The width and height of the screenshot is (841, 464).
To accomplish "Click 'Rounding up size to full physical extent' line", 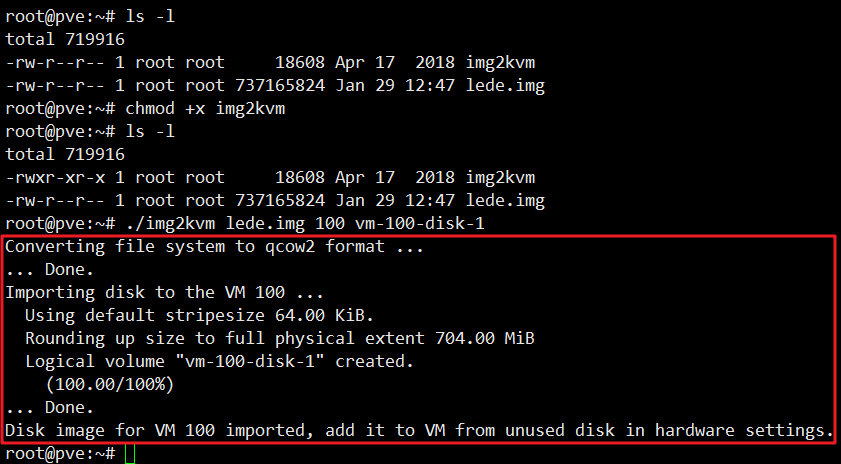I will click(x=280, y=338).
